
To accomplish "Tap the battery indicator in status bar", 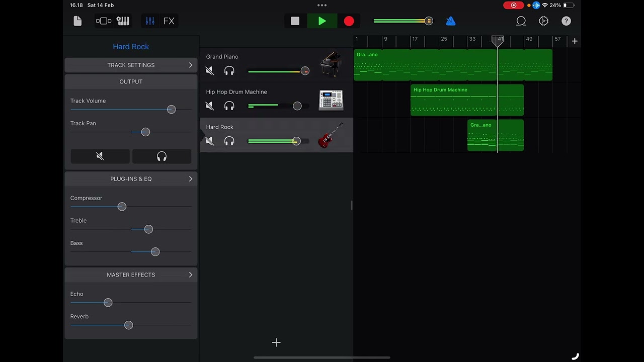I will pyautogui.click(x=568, y=5).
